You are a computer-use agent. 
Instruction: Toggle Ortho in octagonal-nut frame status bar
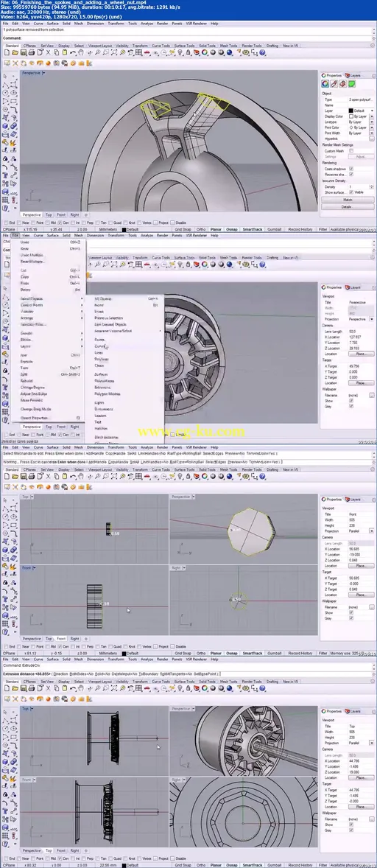coord(201,654)
